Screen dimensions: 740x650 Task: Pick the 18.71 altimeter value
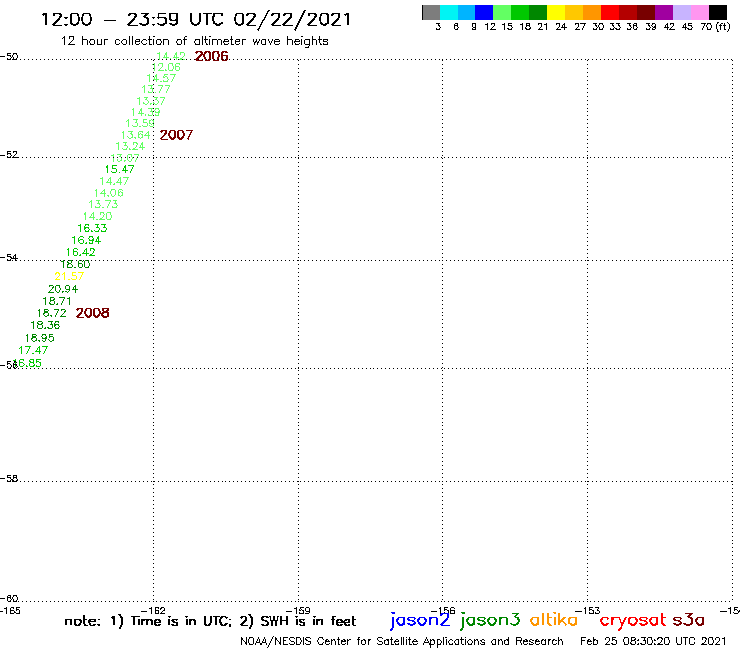coord(57,301)
